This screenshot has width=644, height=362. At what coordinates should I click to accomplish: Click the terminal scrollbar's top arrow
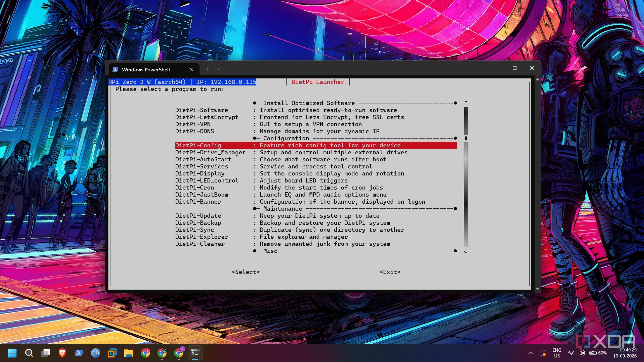pos(538,79)
